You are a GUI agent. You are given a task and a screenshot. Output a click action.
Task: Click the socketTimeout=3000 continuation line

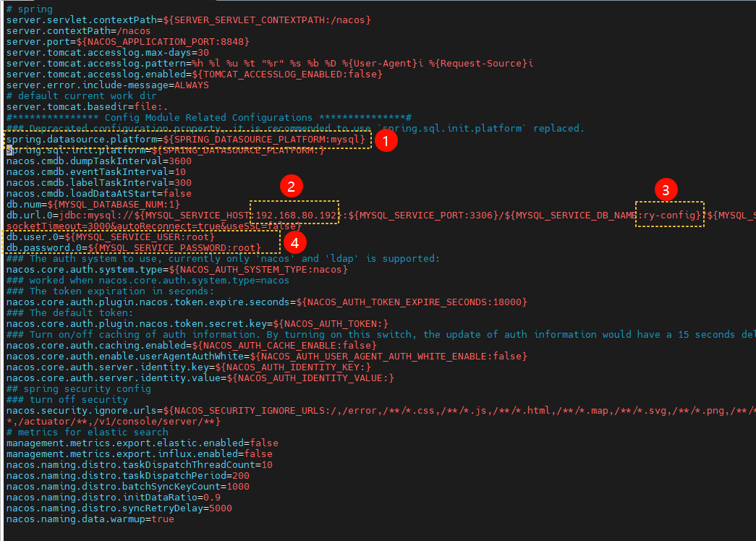[154, 226]
